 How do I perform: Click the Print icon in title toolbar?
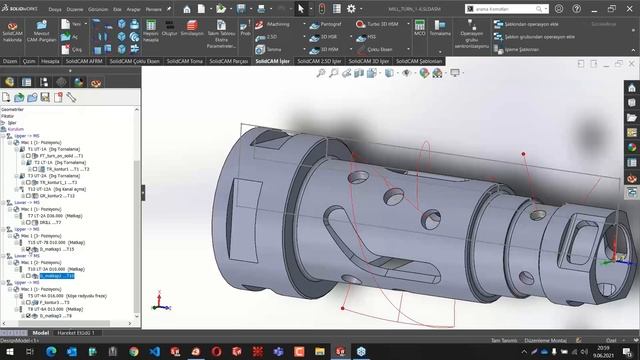click(x=261, y=9)
